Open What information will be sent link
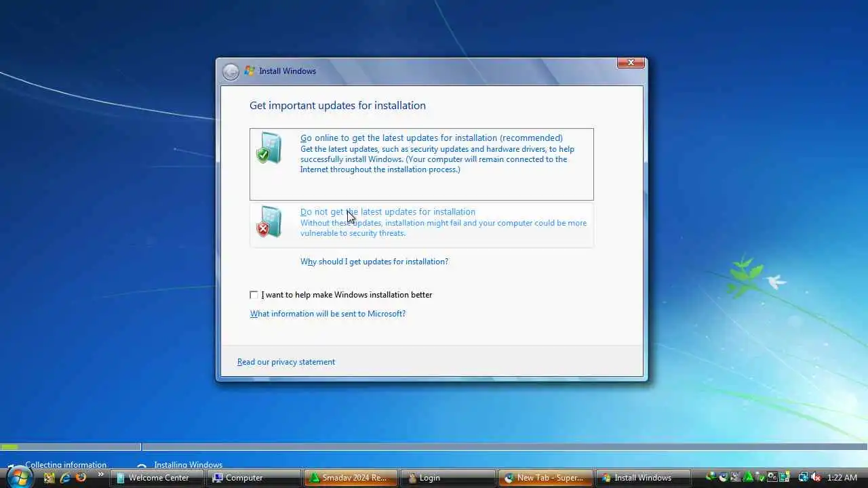This screenshot has height=488, width=868. pyautogui.click(x=328, y=314)
